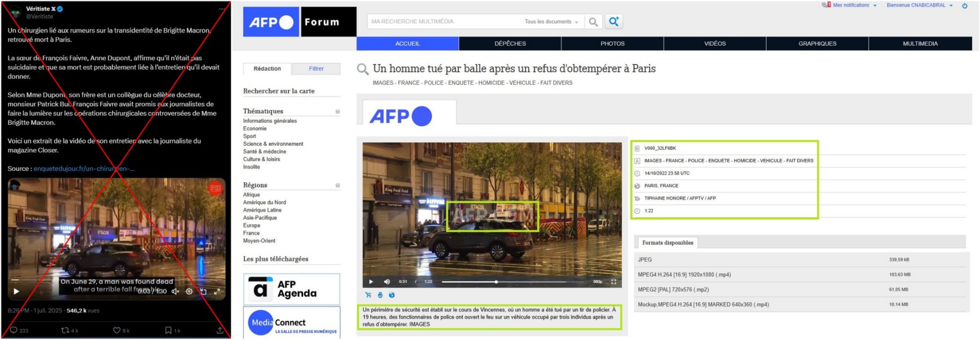Enable picture-in-picture on tweet video

click(203, 292)
